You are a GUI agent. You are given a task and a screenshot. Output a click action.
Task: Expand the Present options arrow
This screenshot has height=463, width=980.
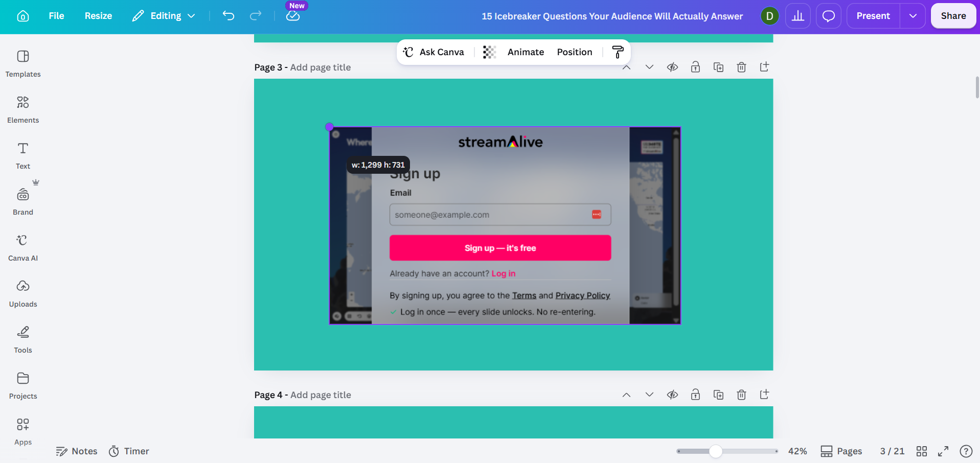(913, 16)
